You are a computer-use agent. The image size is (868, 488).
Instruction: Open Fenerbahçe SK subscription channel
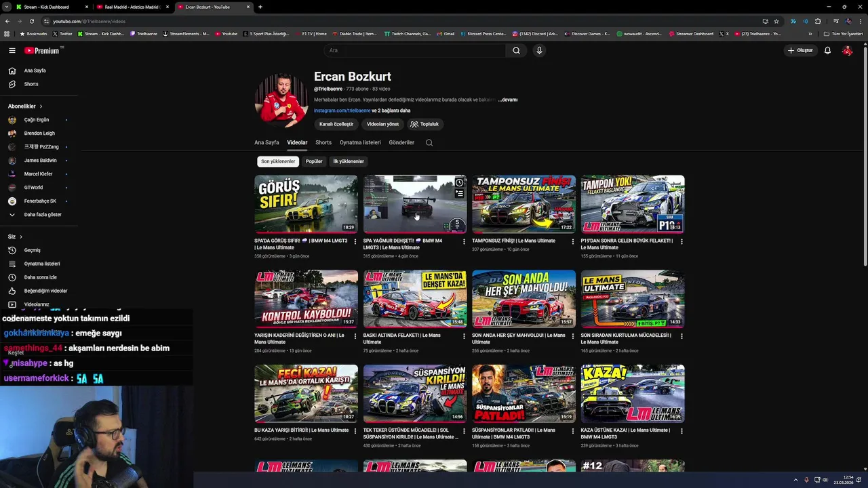[40, 201]
